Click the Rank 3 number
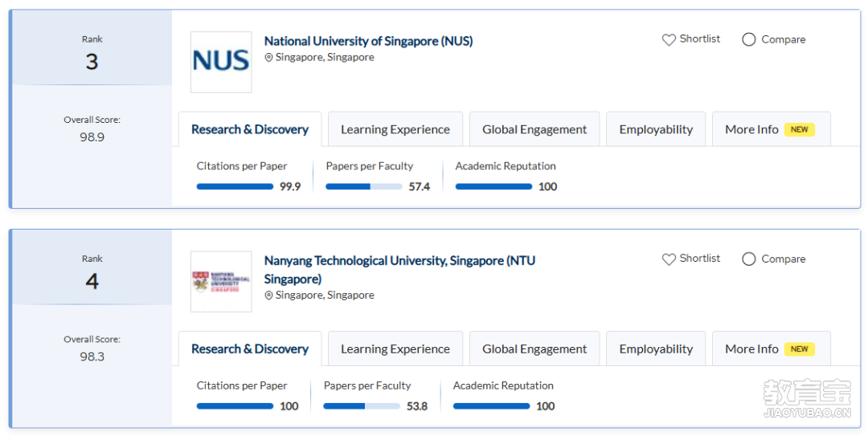 [92, 62]
